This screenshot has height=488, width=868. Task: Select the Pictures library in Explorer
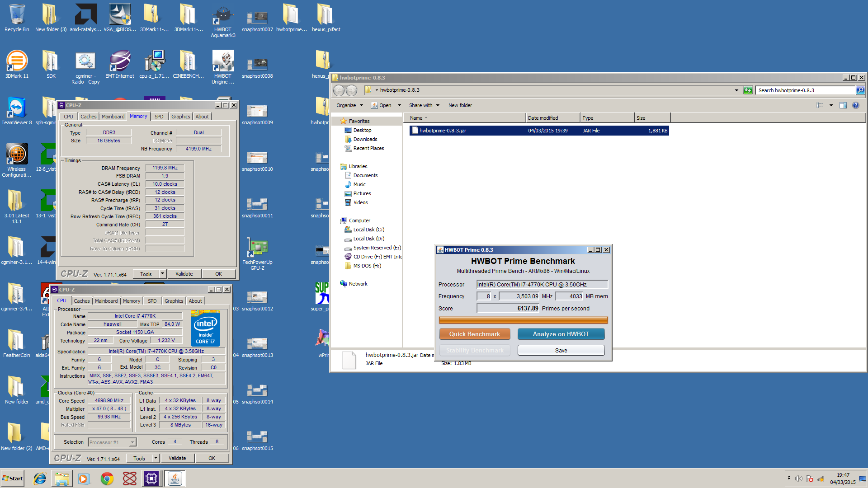362,193
